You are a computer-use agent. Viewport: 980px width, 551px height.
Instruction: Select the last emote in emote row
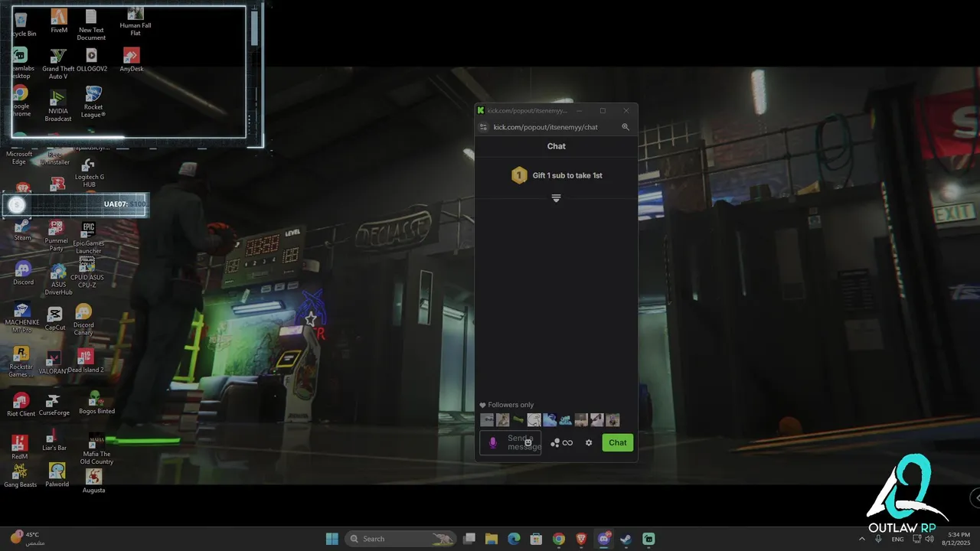[612, 419]
